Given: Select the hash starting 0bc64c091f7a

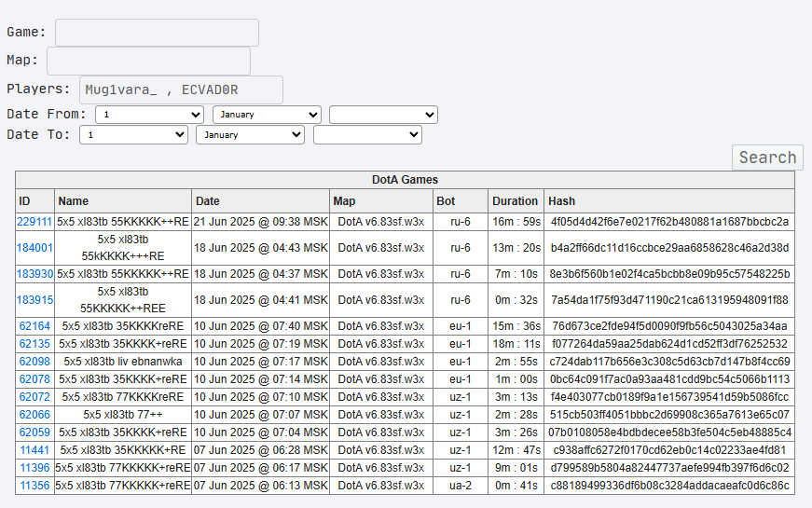Looking at the screenshot, I should pyautogui.click(x=669, y=379).
